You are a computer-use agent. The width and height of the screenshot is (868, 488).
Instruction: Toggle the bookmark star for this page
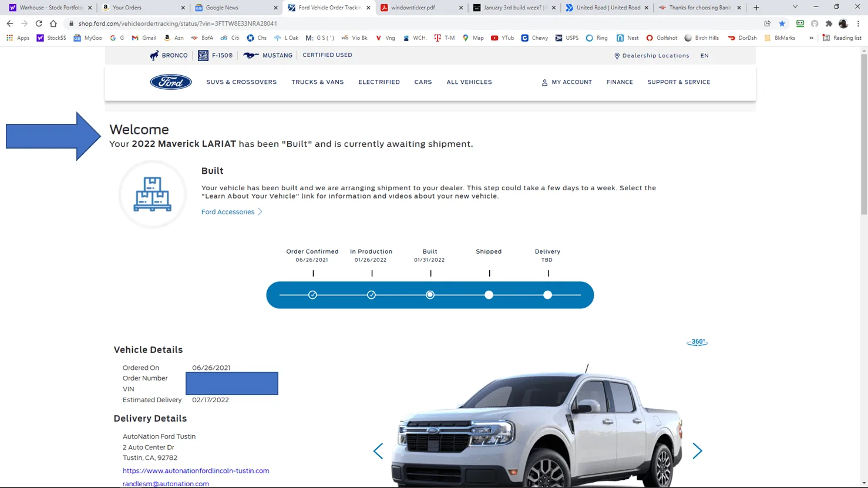click(x=782, y=23)
